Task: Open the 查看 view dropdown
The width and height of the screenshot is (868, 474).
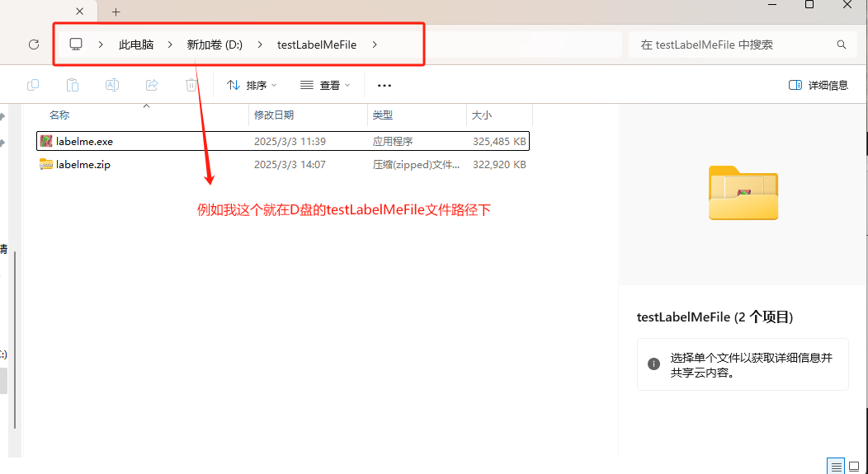Action: 325,85
